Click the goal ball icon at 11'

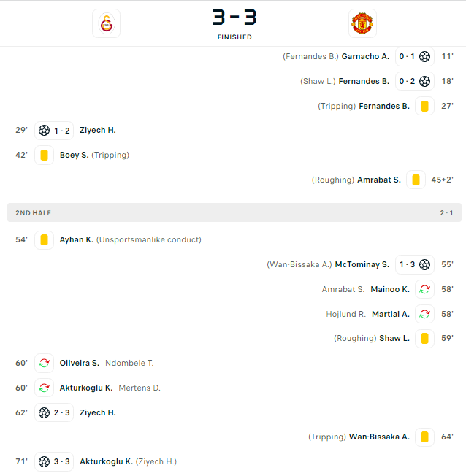tap(424, 56)
